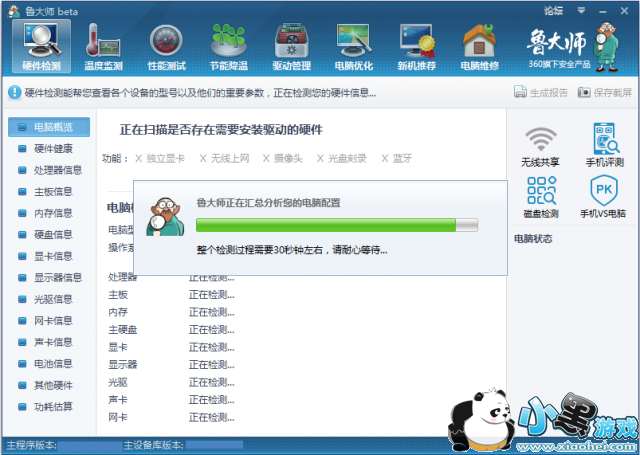This screenshot has width=640, height=455.
Task: Click the blue info icon in notice bar
Action: pyautogui.click(x=14, y=92)
